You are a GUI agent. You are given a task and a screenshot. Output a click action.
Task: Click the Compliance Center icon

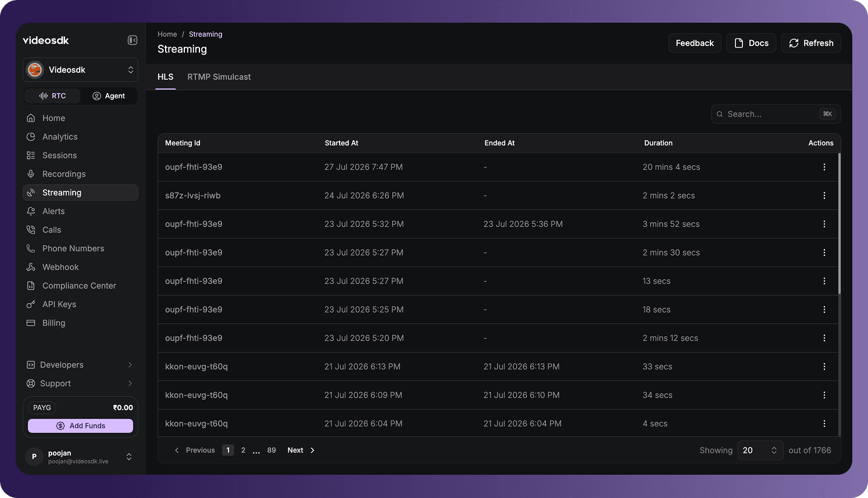31,286
